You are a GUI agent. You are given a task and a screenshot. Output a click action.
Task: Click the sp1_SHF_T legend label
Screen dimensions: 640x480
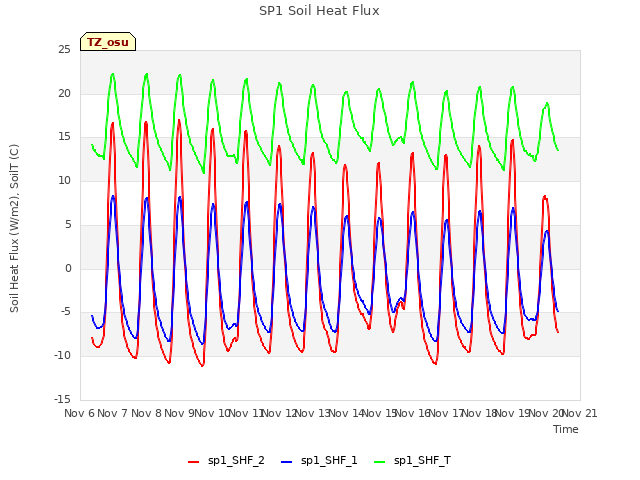pos(422,460)
